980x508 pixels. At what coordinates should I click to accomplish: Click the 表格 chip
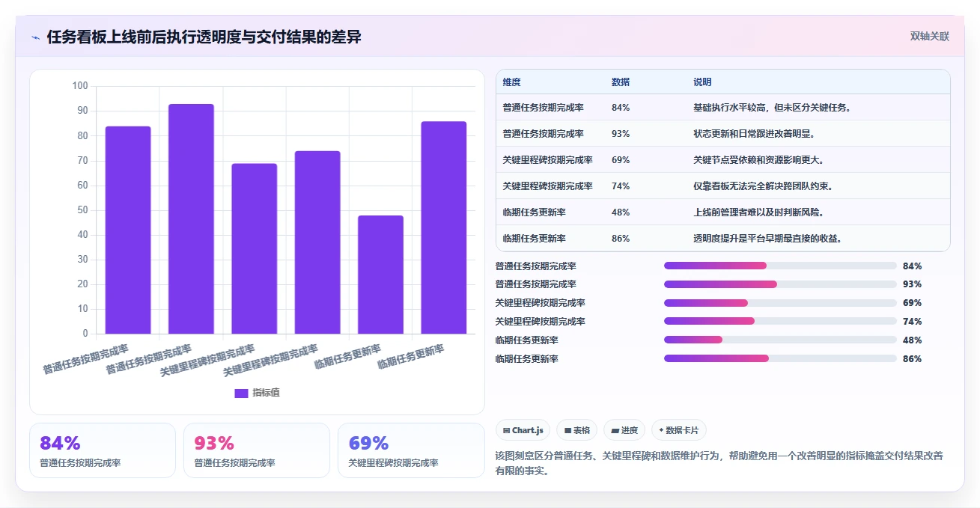click(577, 430)
